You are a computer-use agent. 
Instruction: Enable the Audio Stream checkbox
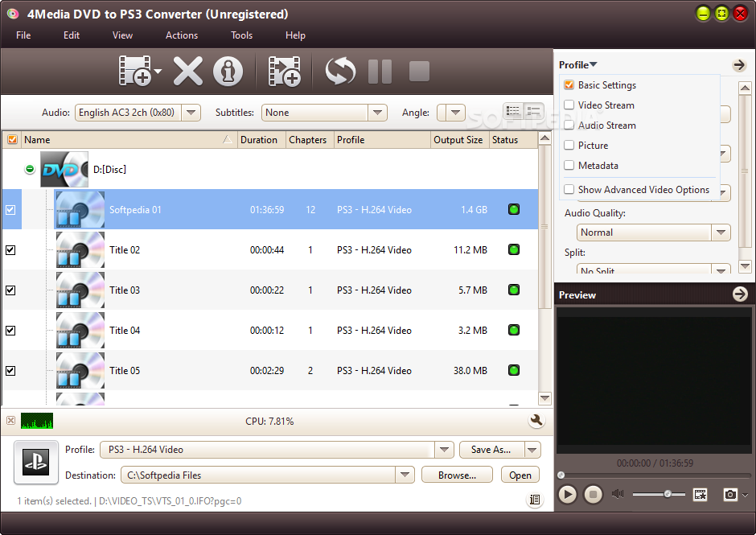[569, 125]
